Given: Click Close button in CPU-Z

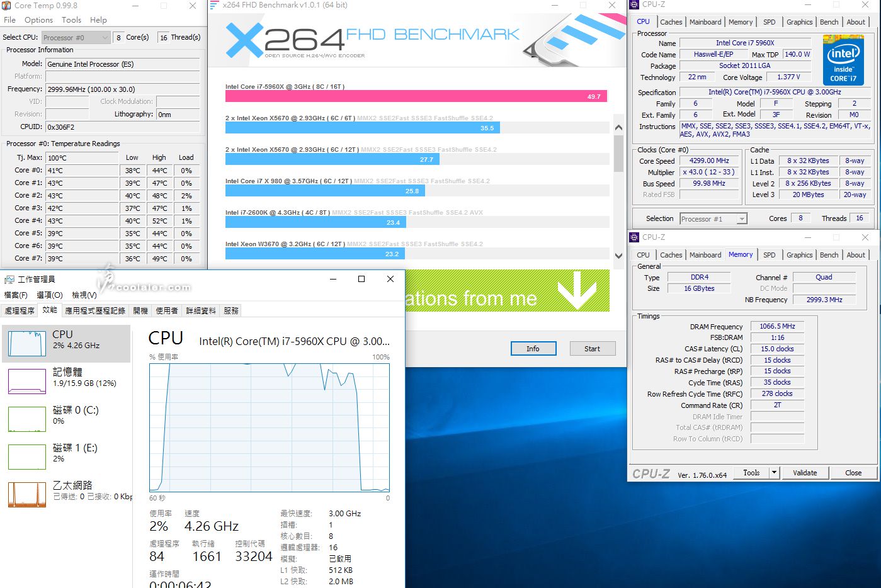Looking at the screenshot, I should click(853, 473).
